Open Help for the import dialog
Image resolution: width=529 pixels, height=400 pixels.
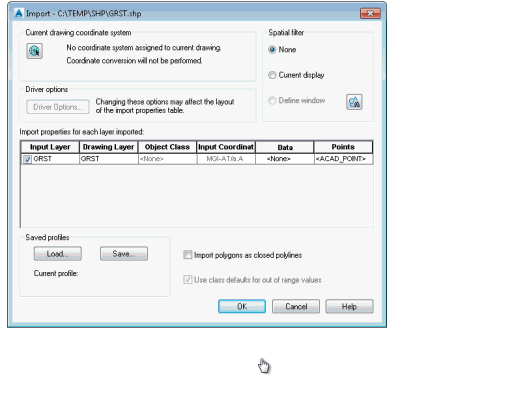click(x=349, y=306)
